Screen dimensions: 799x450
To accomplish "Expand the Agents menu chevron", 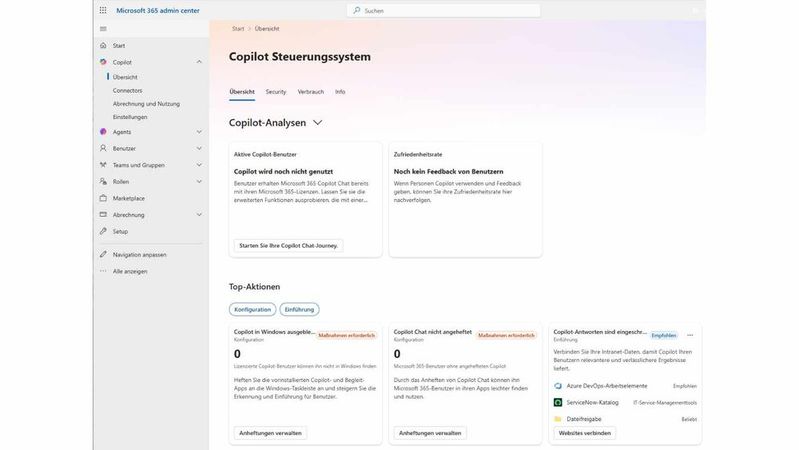I will 199,131.
